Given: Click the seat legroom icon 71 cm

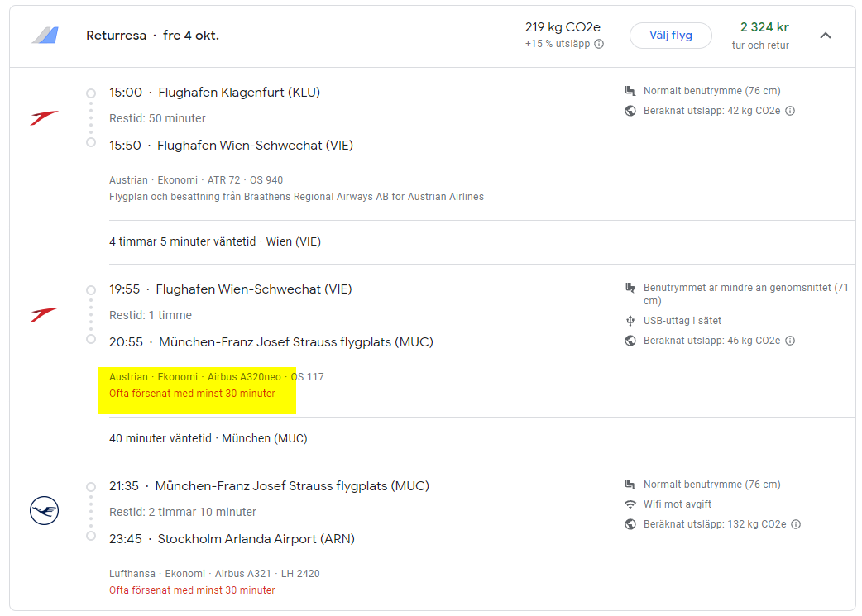Looking at the screenshot, I should (630, 288).
